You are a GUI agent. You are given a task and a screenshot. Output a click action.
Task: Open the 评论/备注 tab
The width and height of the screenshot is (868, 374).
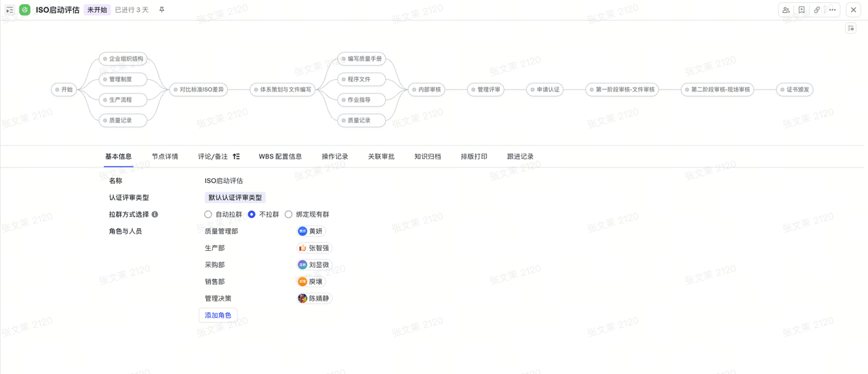click(x=213, y=157)
